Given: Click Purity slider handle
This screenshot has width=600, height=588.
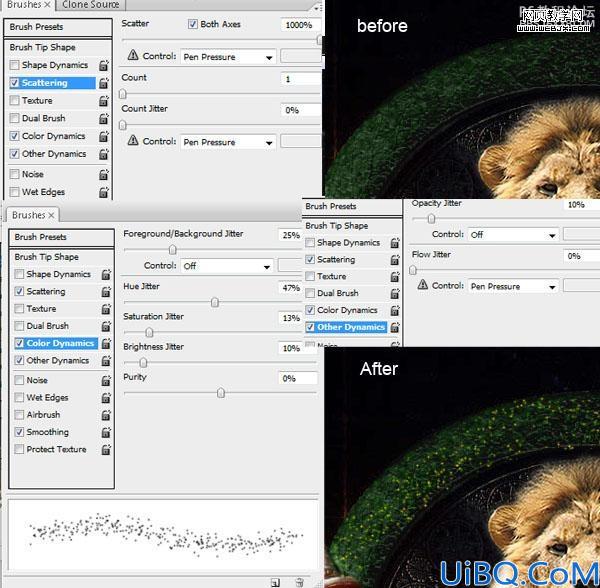Looking at the screenshot, I should [x=221, y=393].
